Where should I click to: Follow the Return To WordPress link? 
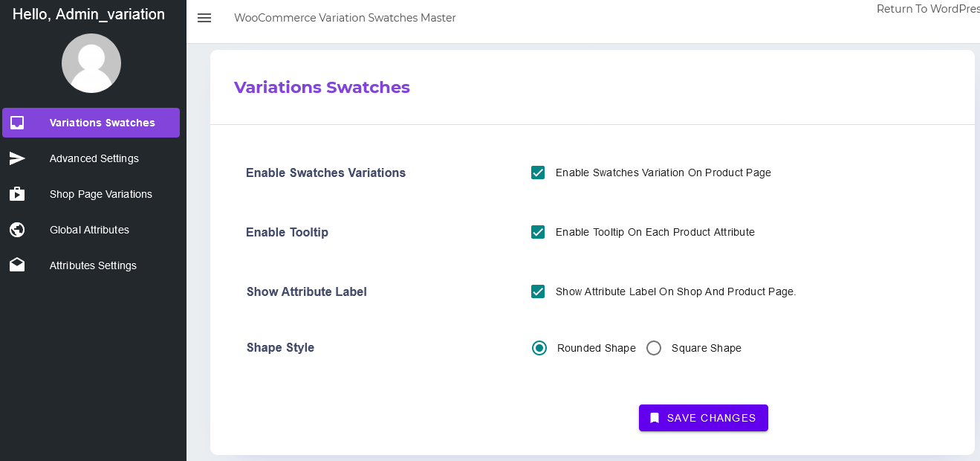[927, 9]
